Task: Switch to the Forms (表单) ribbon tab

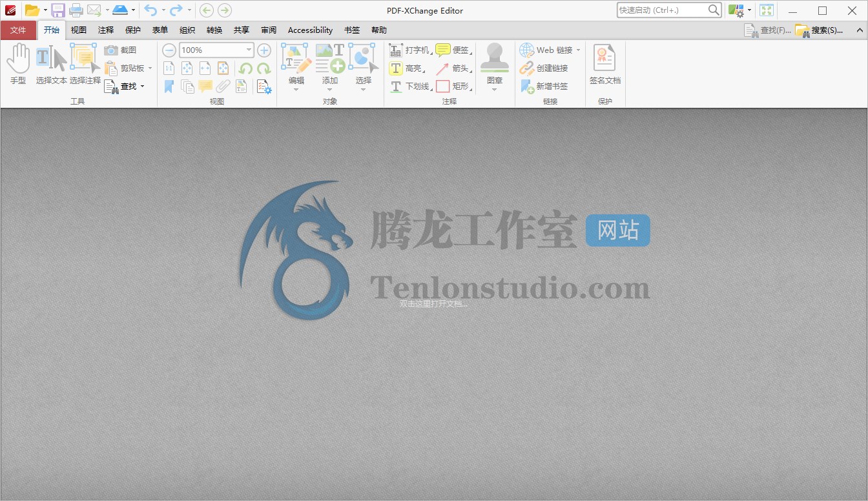Action: pos(160,30)
